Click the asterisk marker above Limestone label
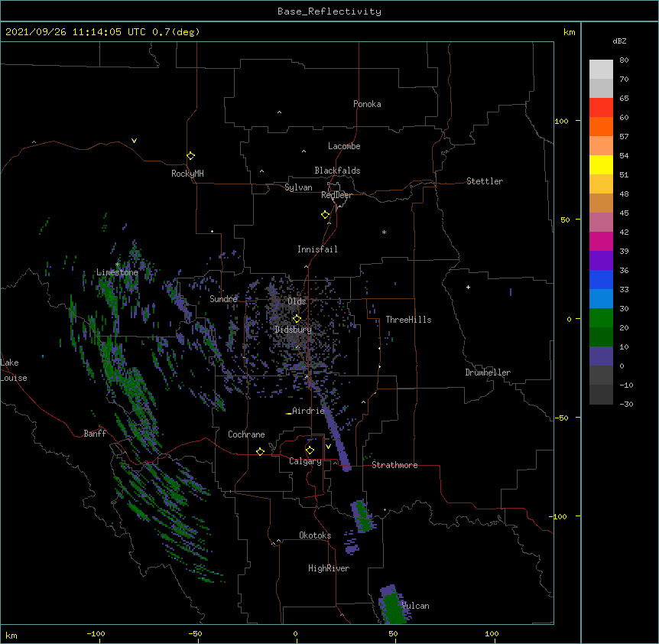Screen dimensions: 659x644 point(117,265)
